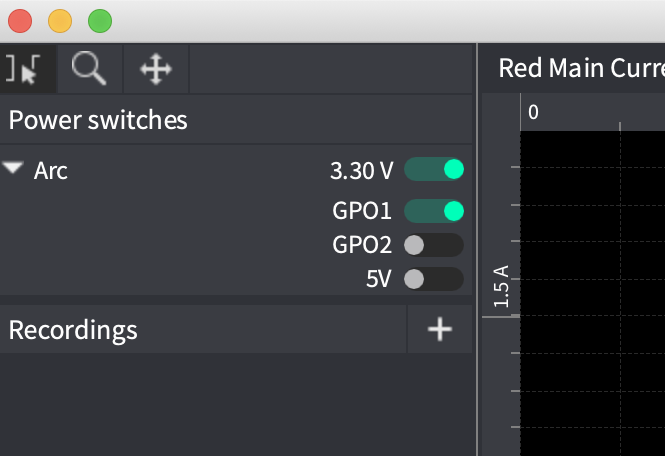The height and width of the screenshot is (456, 665).
Task: Minimize the window with yellow button
Action: click(x=60, y=21)
